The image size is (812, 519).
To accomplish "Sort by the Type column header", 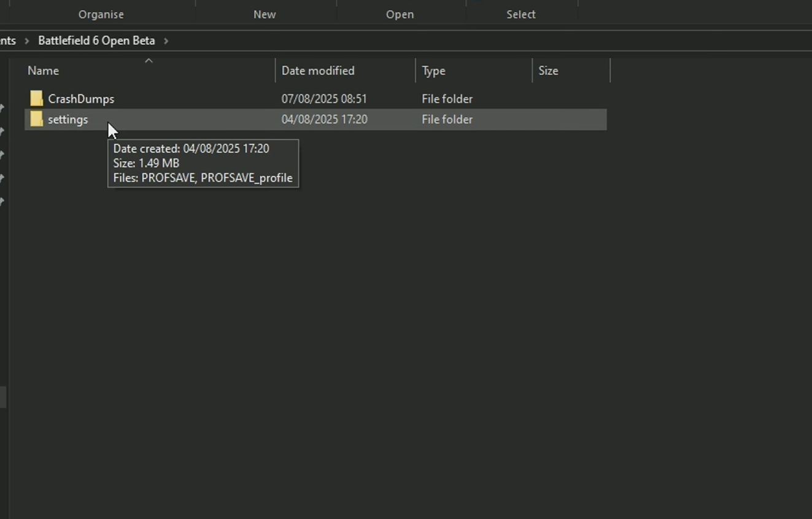I will tap(433, 71).
